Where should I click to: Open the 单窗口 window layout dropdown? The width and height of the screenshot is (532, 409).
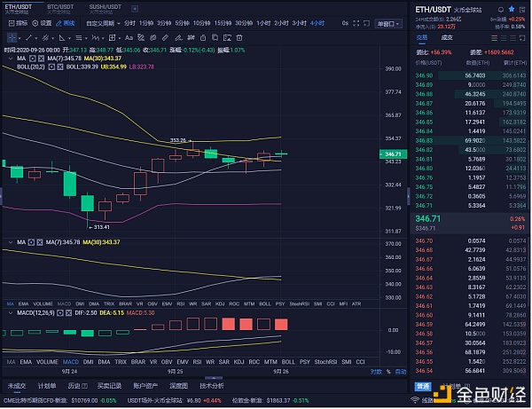[x=388, y=22]
